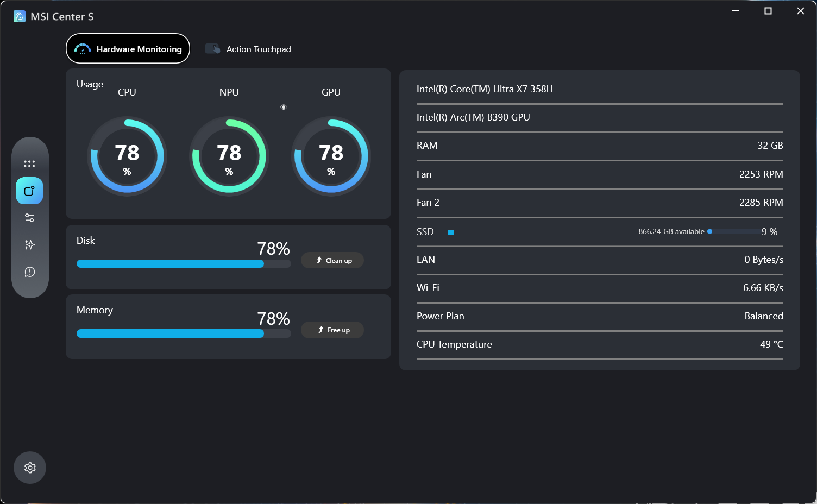
Task: Toggle the eye icon near GPU gauge
Action: coord(284,107)
